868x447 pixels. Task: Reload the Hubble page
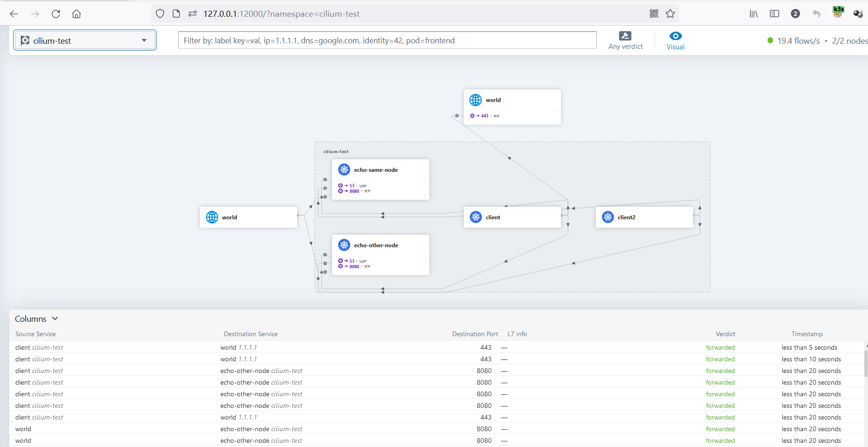[56, 14]
